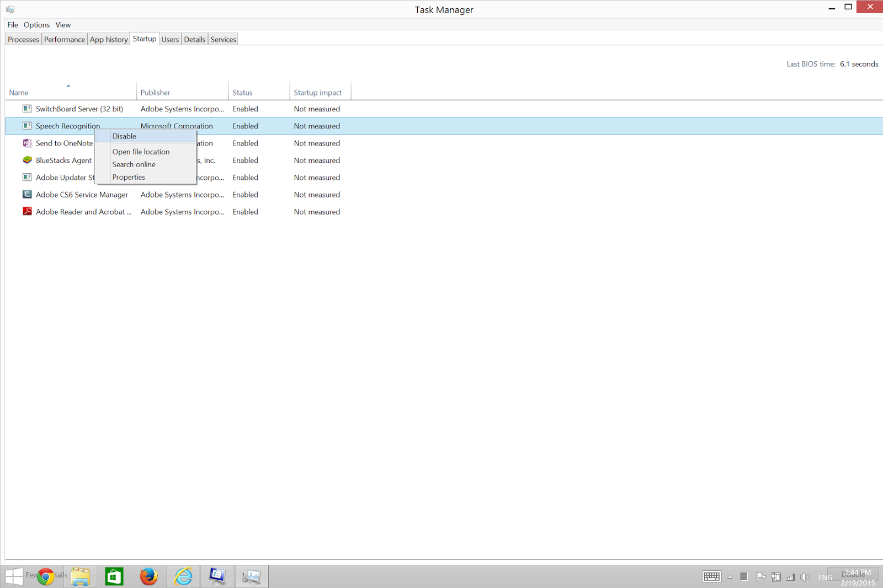Viewport: 883px width, 588px height.
Task: Click the SwitchBoard Server row icon
Action: coord(27,109)
